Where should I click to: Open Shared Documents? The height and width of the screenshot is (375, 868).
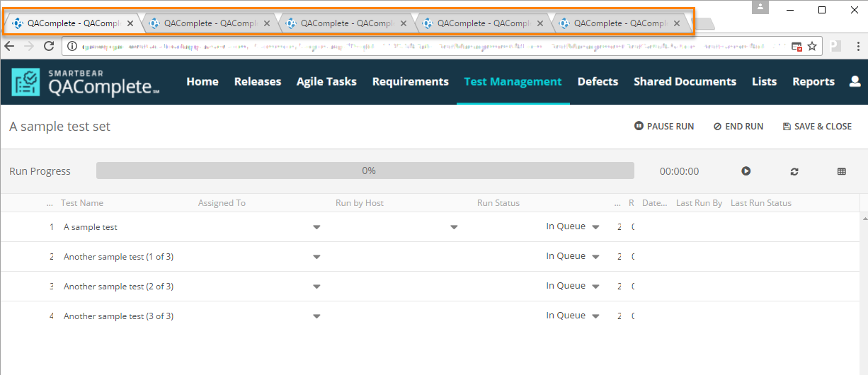685,82
